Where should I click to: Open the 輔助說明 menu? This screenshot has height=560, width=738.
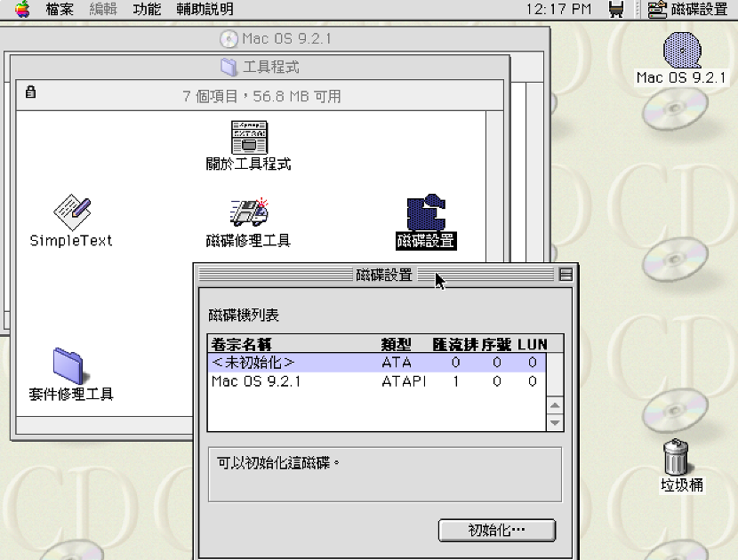click(205, 9)
